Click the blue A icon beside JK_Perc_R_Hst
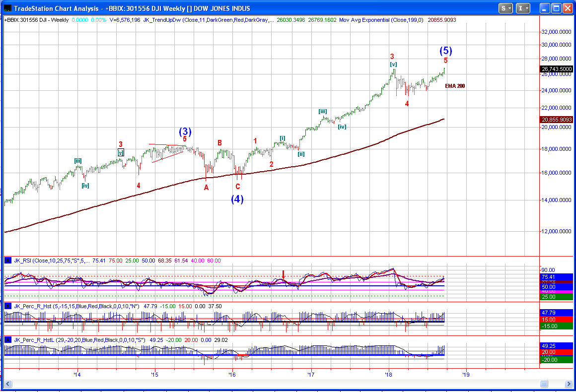This screenshot has height=392, width=576. (8, 306)
